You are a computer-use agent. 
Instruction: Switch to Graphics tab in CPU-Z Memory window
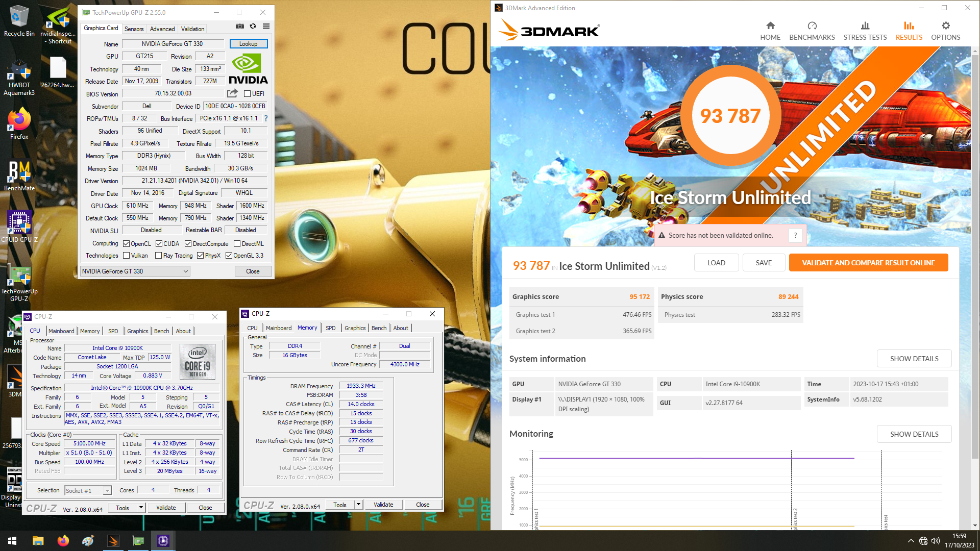click(x=355, y=328)
